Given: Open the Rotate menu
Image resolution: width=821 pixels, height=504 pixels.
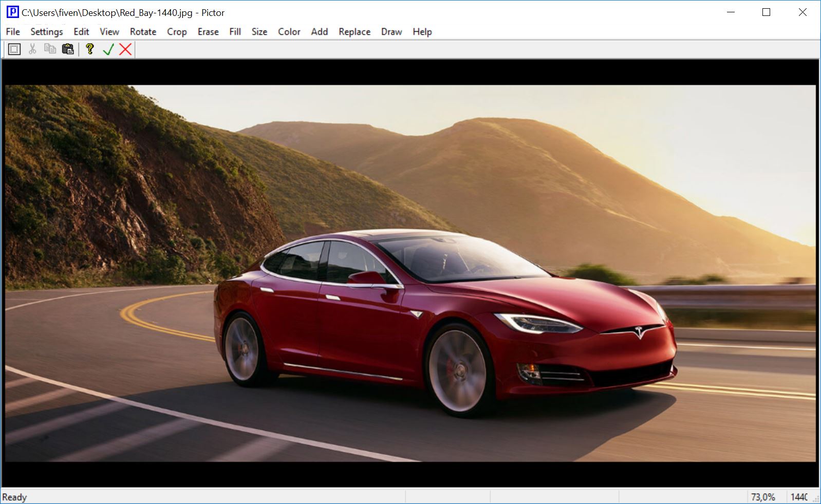Looking at the screenshot, I should click(x=143, y=32).
